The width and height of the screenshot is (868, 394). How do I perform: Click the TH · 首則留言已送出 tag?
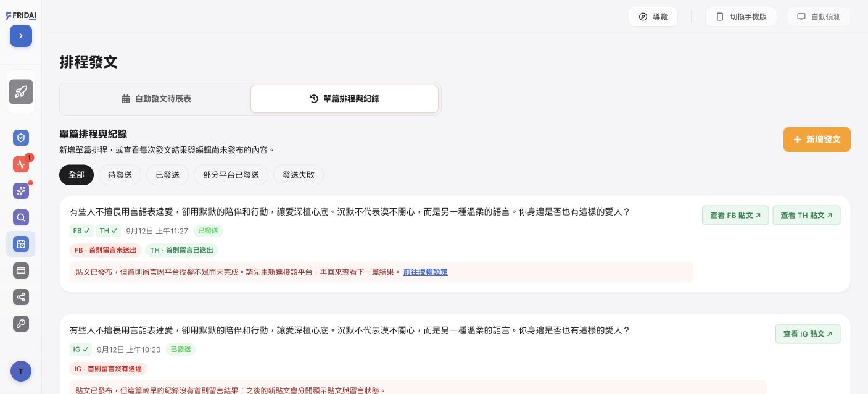[x=182, y=250]
